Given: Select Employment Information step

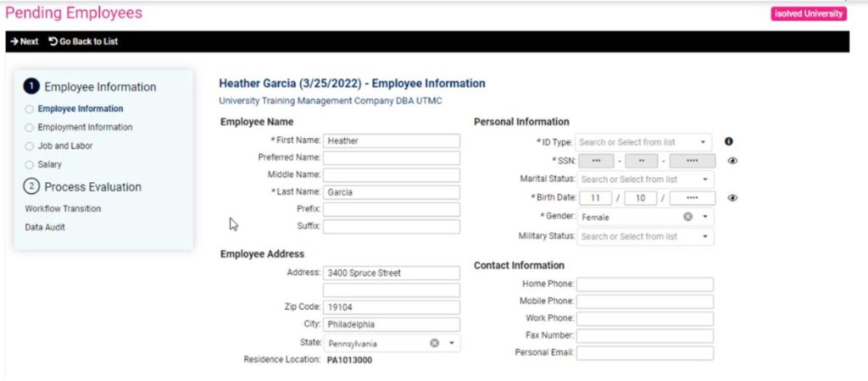Looking at the screenshot, I should [x=79, y=127].
